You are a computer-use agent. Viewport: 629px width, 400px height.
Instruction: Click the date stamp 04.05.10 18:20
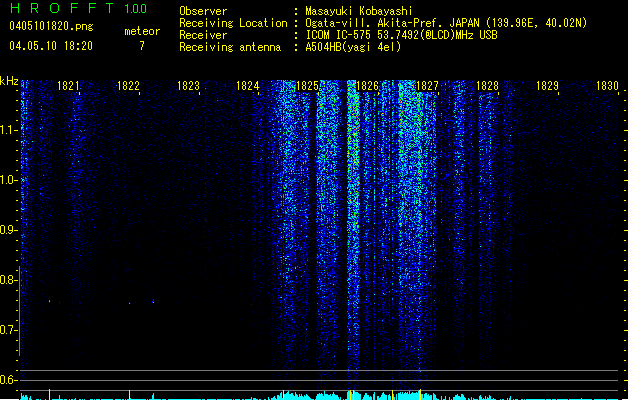[51, 46]
